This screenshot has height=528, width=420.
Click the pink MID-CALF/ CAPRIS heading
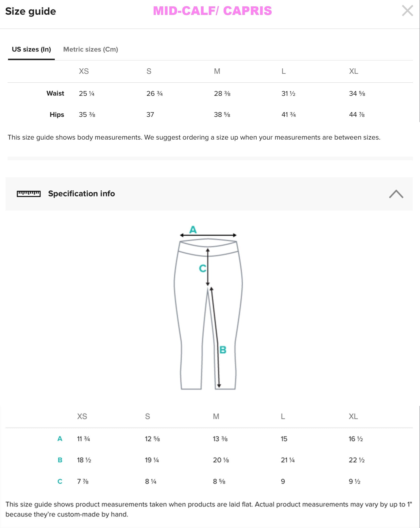click(212, 11)
